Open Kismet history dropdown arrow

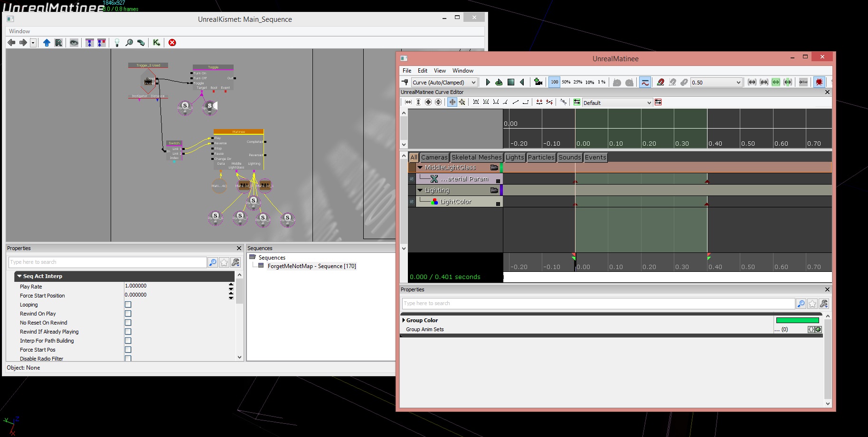pyautogui.click(x=33, y=43)
